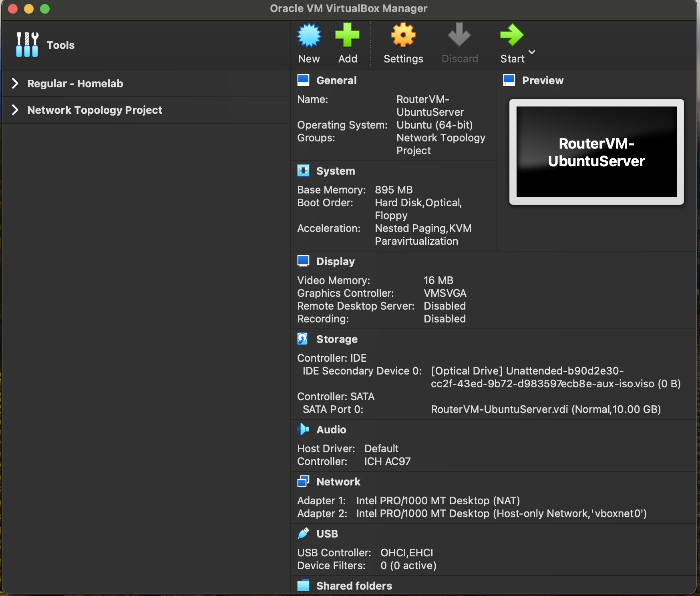Screen dimensions: 700x596
Task: Click the Tools label in the sidebar
Action: pos(60,45)
